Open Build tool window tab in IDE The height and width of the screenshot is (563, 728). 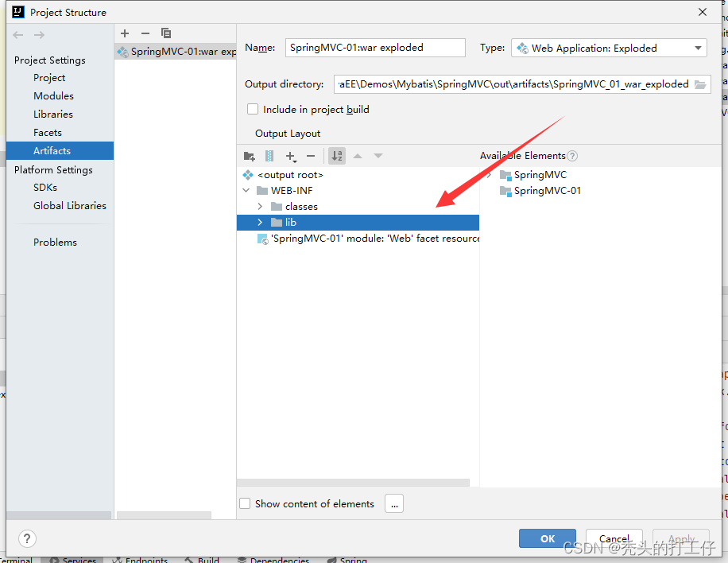(202, 560)
